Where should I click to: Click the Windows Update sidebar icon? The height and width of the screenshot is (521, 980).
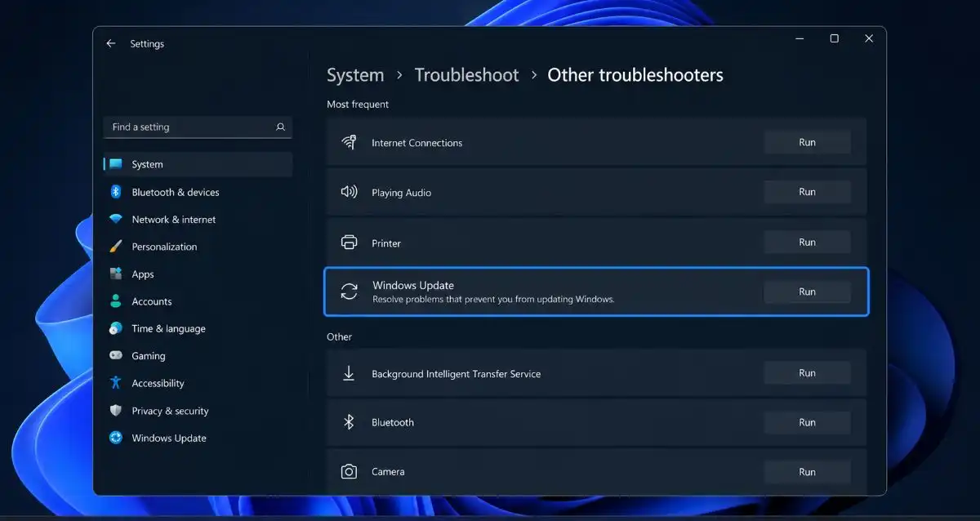[x=116, y=438]
